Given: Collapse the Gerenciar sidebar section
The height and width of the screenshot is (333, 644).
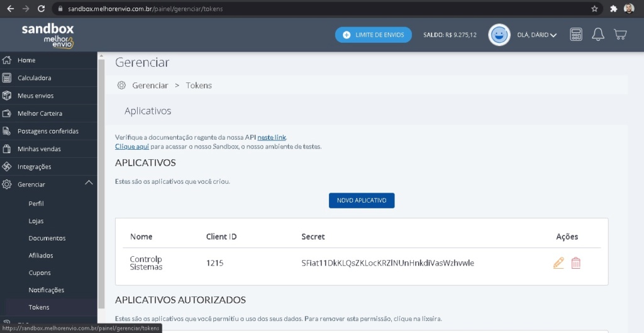Looking at the screenshot, I should coord(89,183).
